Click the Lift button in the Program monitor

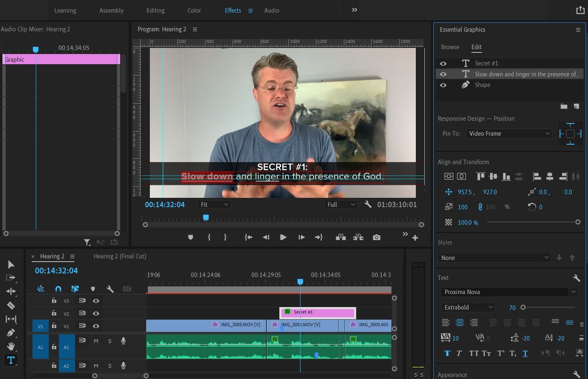(341, 237)
